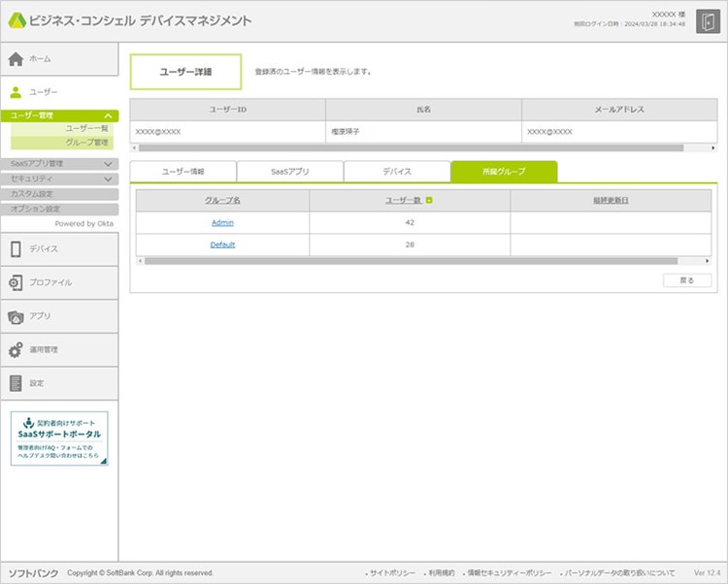This screenshot has height=584, width=728.
Task: Expand the SaaSアプリ管理 section
Action: (x=108, y=164)
